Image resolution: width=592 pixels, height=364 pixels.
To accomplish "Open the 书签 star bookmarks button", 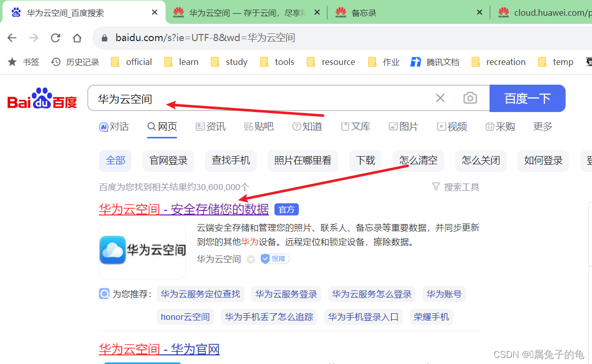I will click(23, 62).
